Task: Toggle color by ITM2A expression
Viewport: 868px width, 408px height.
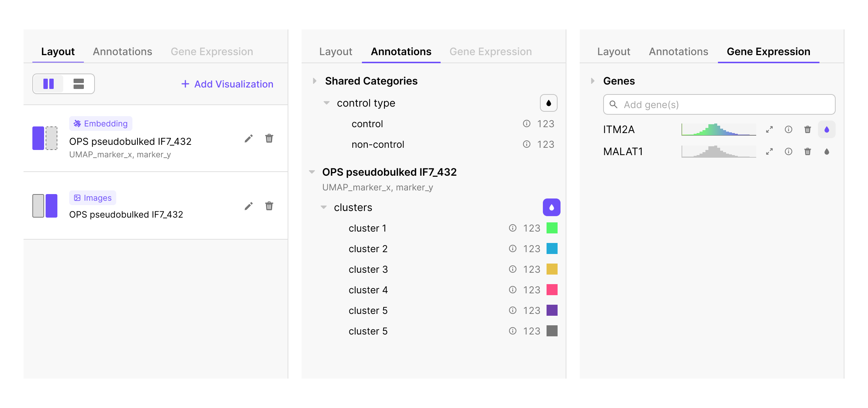Action: pyautogui.click(x=827, y=130)
